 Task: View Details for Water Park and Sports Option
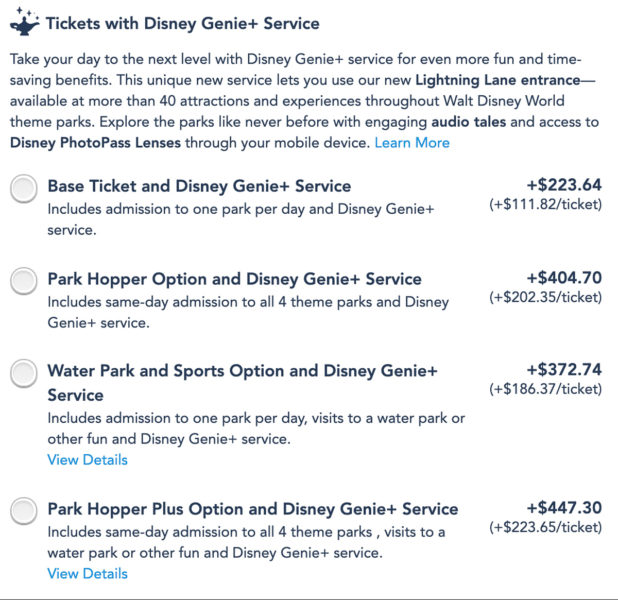87,460
